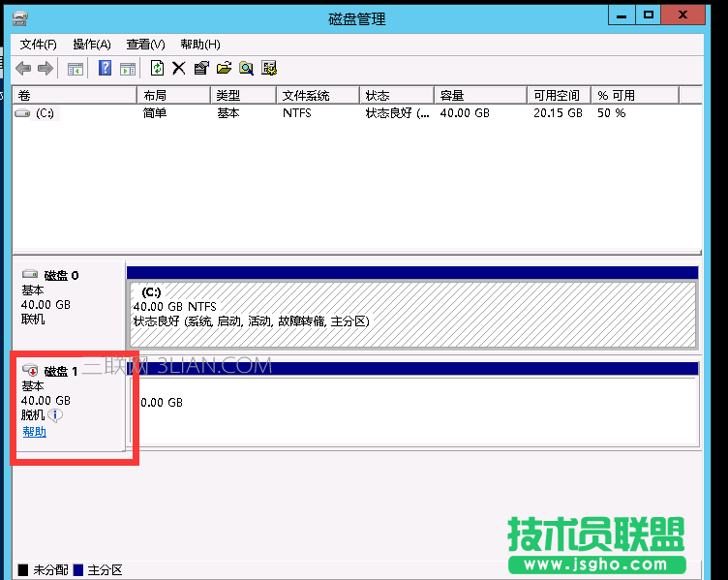Viewport: 728px width, 580px height.
Task: Click the magnifier search icon in toolbar
Action: 247,68
